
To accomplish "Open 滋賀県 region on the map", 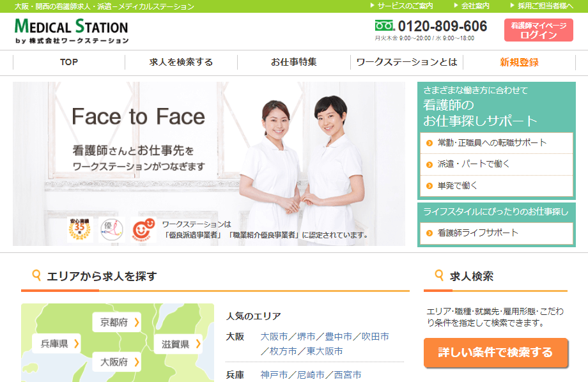I will (178, 344).
